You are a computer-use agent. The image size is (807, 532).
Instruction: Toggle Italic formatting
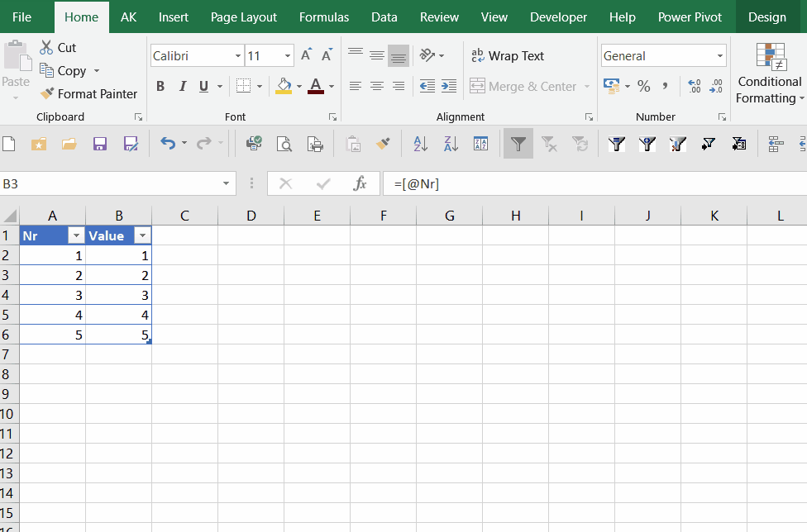click(182, 86)
